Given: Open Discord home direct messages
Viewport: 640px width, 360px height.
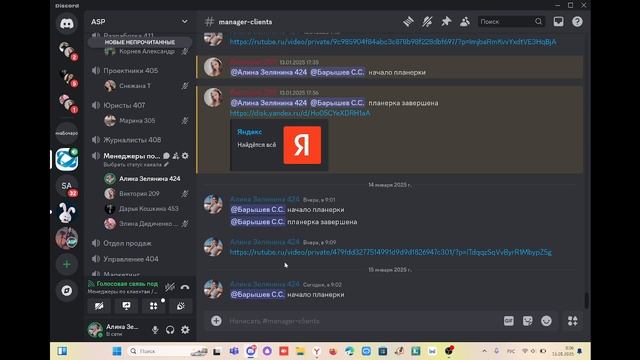Looking at the screenshot, I should [x=67, y=23].
